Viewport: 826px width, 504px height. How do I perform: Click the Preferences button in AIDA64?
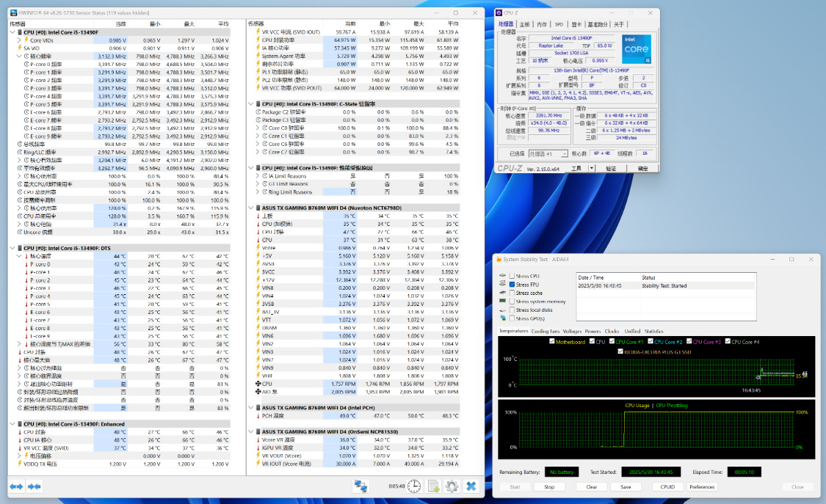(702, 486)
